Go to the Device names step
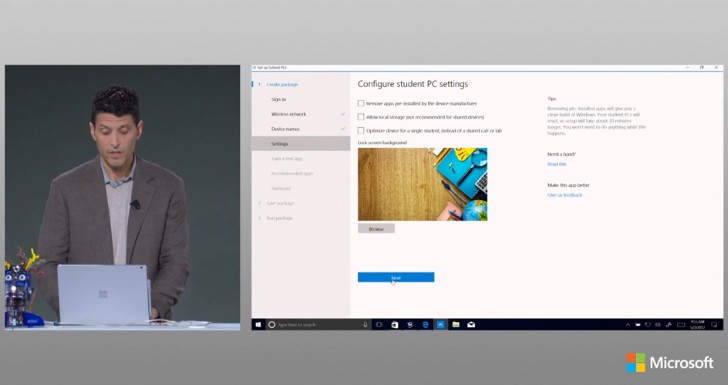The width and height of the screenshot is (728, 385). click(x=285, y=129)
